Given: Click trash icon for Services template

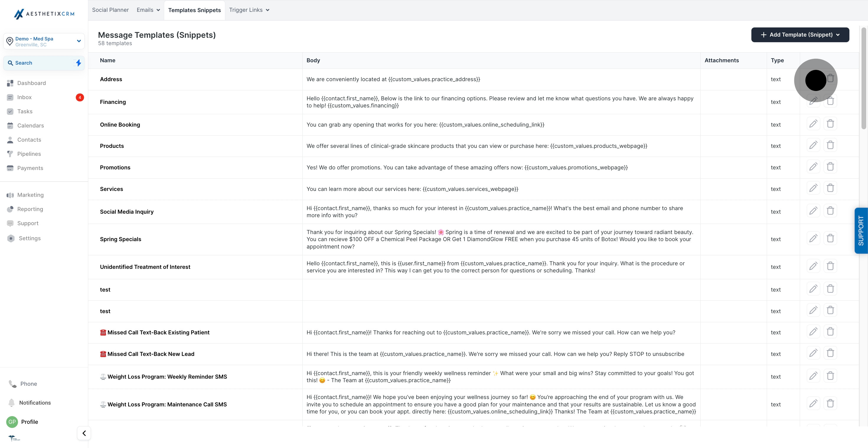Looking at the screenshot, I should point(830,188).
